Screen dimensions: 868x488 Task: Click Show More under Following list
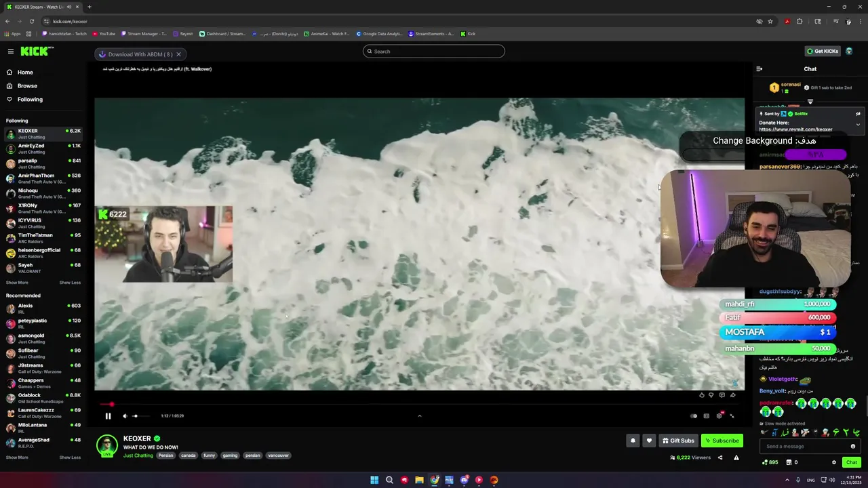pyautogui.click(x=17, y=283)
